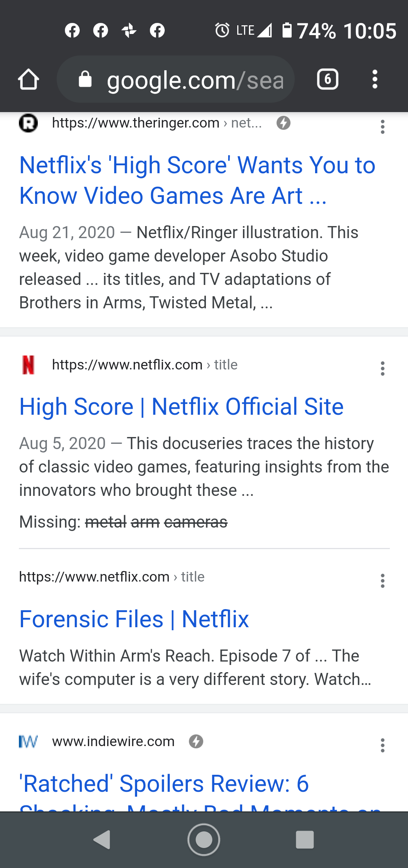
Task: Open the 'Forensic Files | Netflix' link
Action: coord(134,619)
